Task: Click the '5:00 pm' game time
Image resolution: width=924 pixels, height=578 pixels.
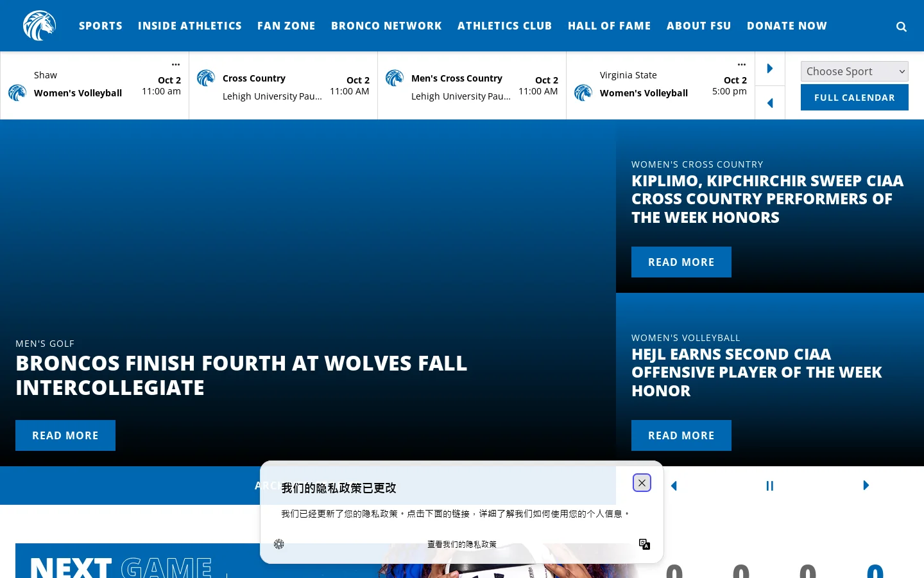Action: point(730,91)
